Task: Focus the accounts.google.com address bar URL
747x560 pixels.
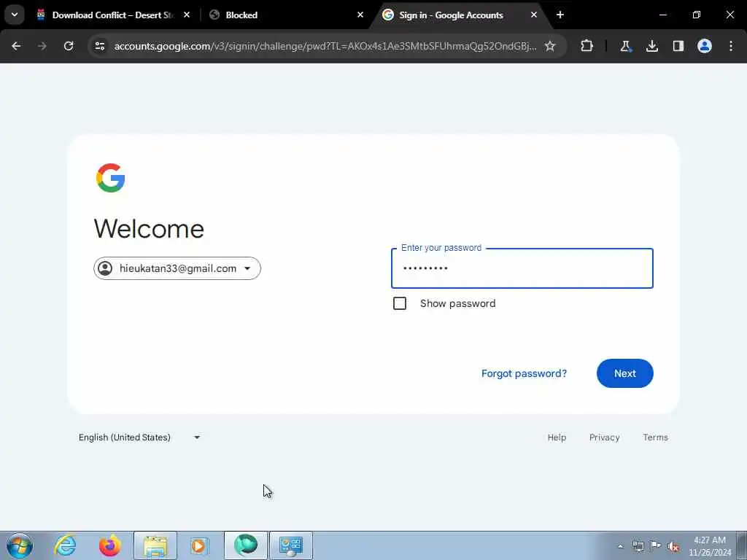Action: pos(325,46)
